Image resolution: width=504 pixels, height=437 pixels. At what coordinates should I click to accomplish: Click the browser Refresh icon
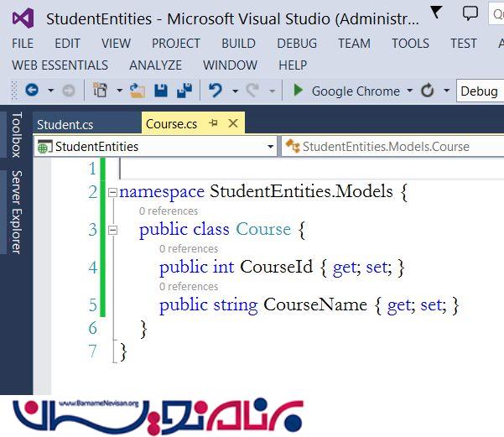coord(428,91)
